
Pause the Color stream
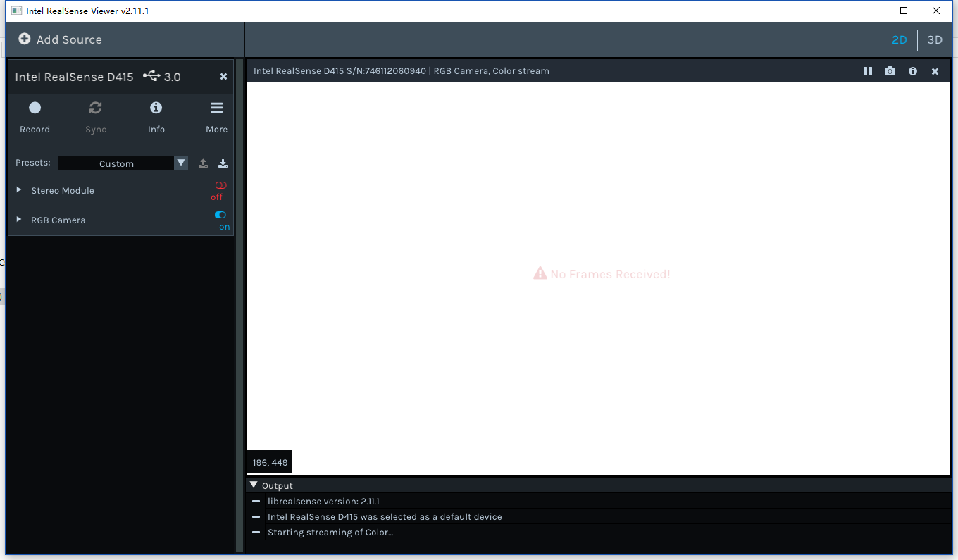point(867,70)
